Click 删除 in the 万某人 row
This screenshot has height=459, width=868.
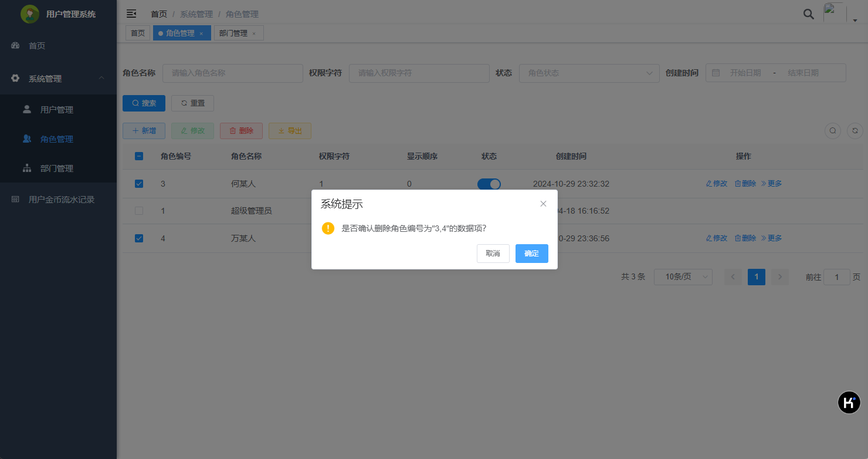pyautogui.click(x=745, y=238)
